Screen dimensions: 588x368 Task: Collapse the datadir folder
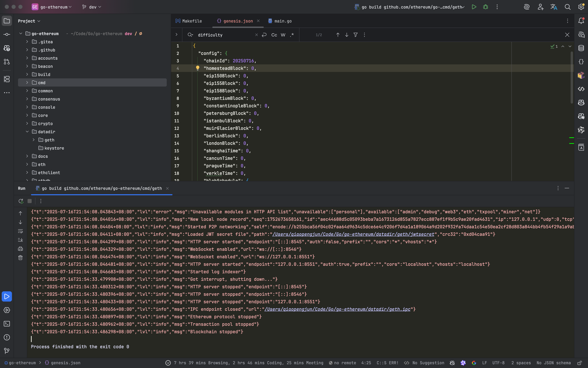coord(27,132)
